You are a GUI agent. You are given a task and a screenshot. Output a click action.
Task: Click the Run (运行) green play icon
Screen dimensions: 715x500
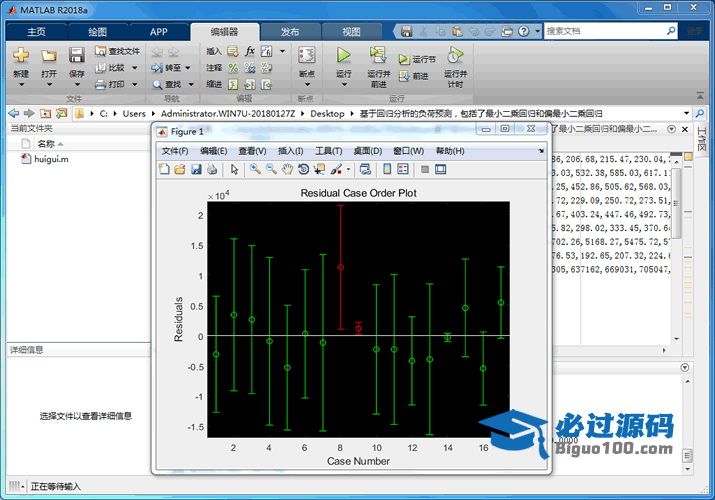tap(343, 55)
